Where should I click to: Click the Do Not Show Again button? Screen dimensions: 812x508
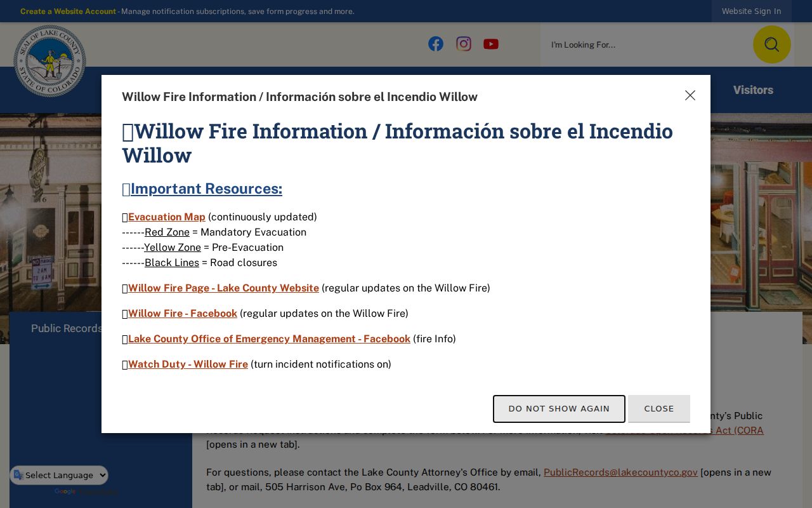(559, 408)
